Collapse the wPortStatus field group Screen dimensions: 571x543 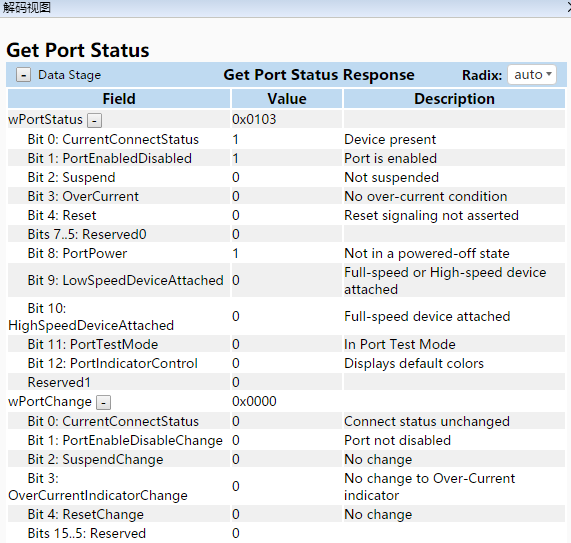click(94, 120)
